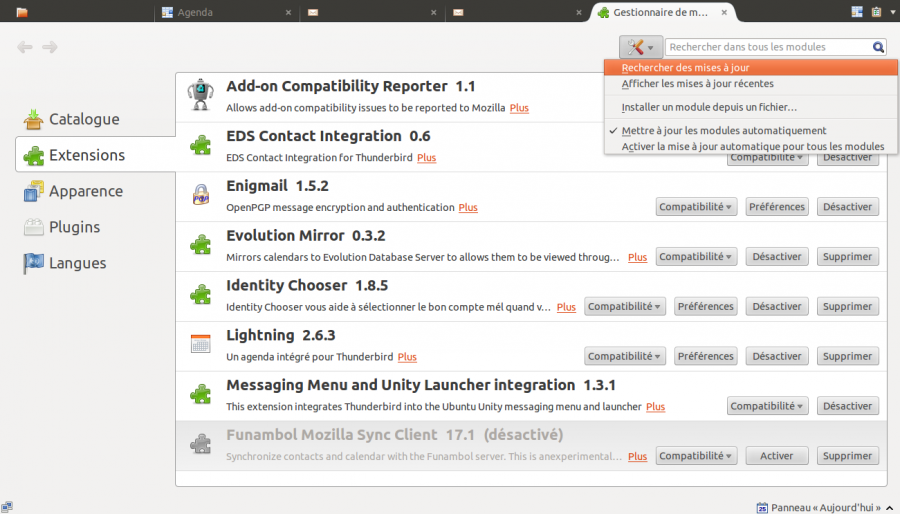The height and width of the screenshot is (514, 900).
Task: Open the folder tab icon
Action: [22, 12]
